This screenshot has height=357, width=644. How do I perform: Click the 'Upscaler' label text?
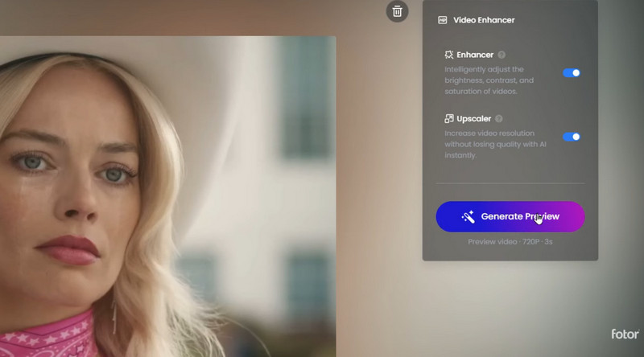coord(473,118)
